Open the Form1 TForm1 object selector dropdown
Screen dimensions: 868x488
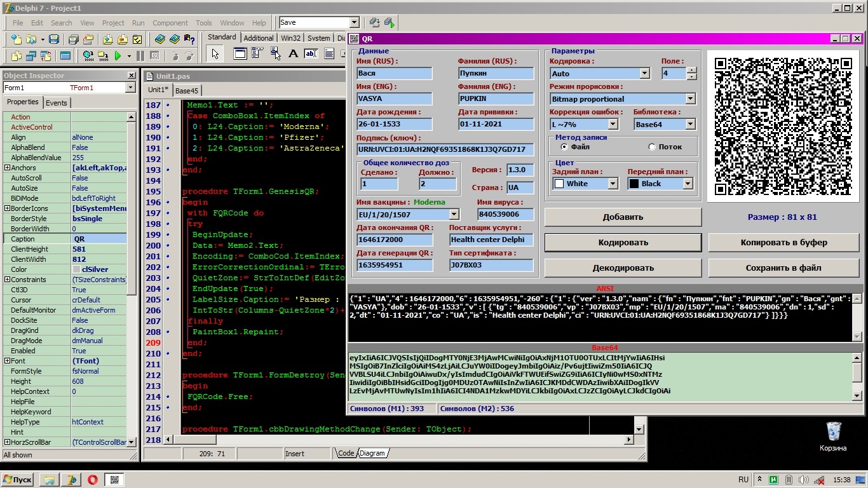(130, 88)
